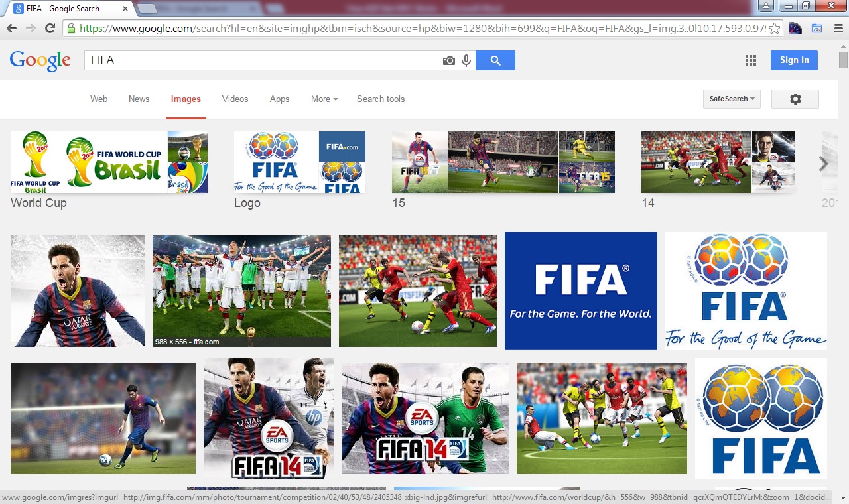Image resolution: width=849 pixels, height=504 pixels.
Task: Open the FIFA World Cup Brasil banner thumbnail
Action: [113, 162]
